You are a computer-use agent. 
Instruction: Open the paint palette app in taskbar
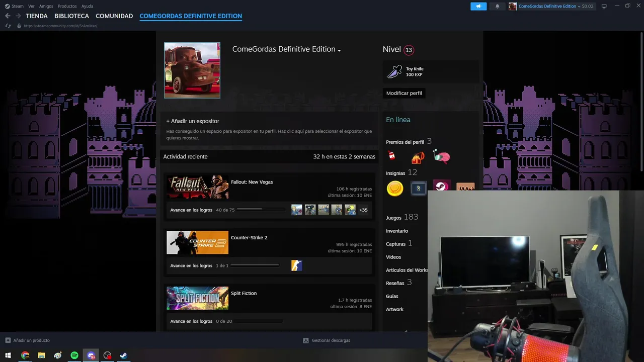(x=58, y=355)
